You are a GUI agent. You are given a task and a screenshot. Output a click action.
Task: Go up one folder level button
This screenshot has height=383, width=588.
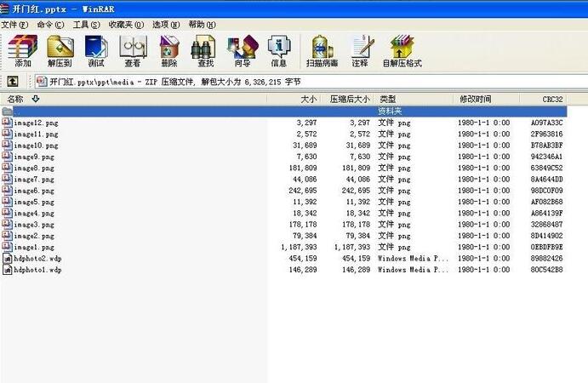[13, 82]
